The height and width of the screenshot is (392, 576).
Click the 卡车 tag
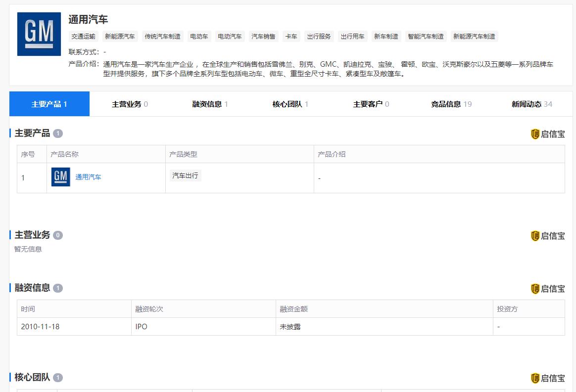click(x=291, y=37)
